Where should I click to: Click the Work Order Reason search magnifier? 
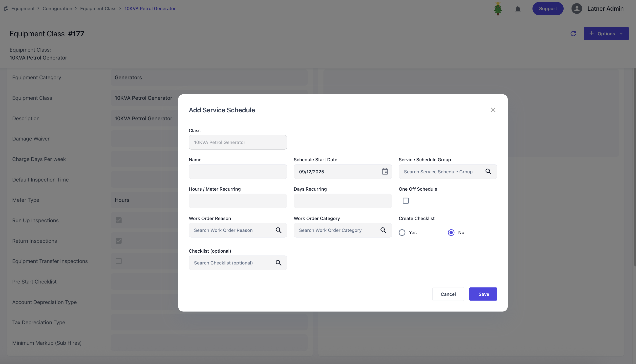tap(278, 230)
